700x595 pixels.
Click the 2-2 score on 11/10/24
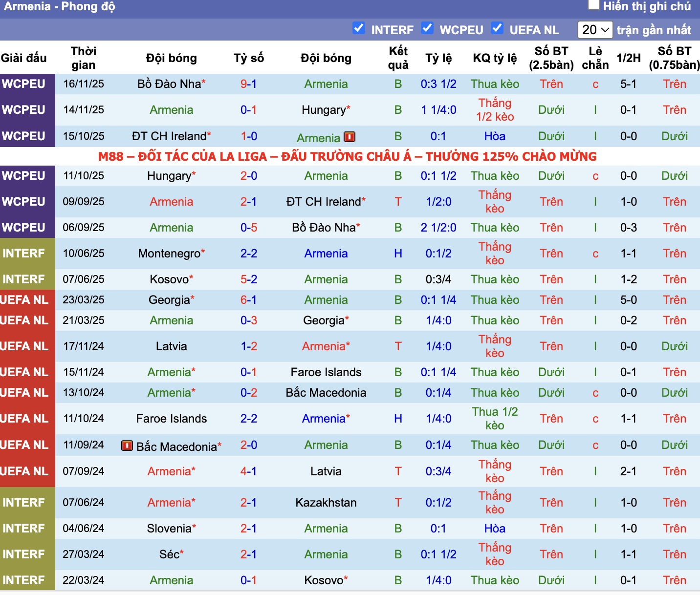pos(248,419)
